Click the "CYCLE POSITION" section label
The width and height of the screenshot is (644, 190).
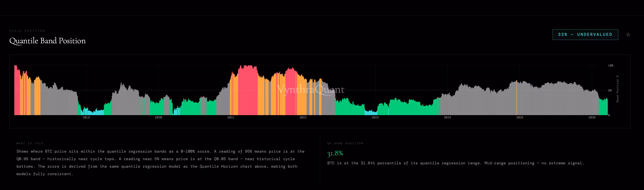click(27, 31)
